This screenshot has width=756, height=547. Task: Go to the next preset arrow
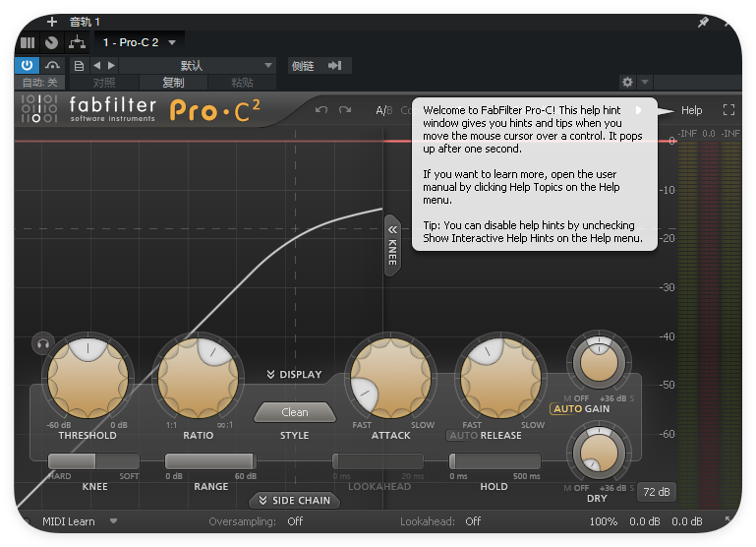click(111, 65)
